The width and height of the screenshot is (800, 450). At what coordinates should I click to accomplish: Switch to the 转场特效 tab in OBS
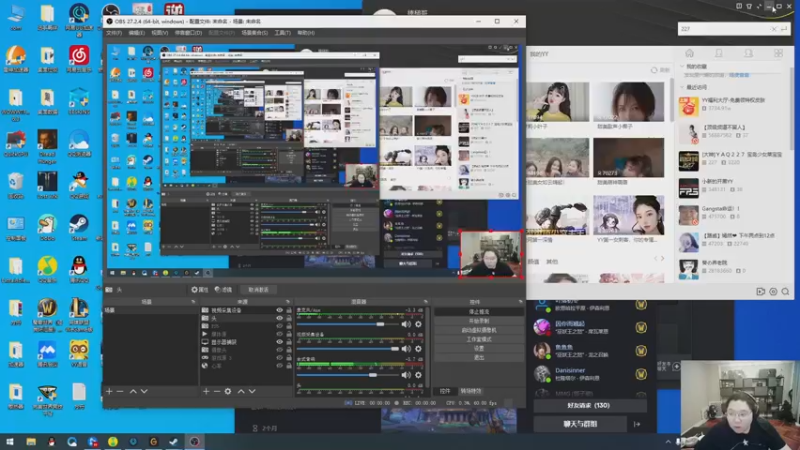pyautogui.click(x=470, y=391)
